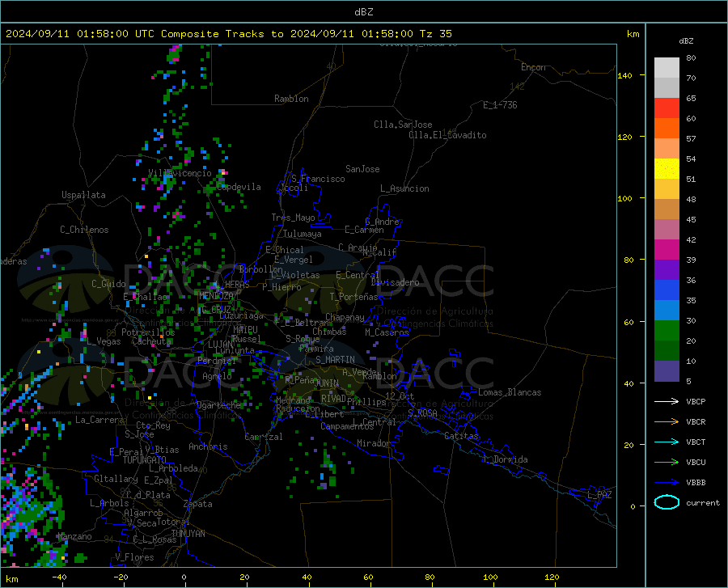Click the TUPUNGATO label

point(145,460)
